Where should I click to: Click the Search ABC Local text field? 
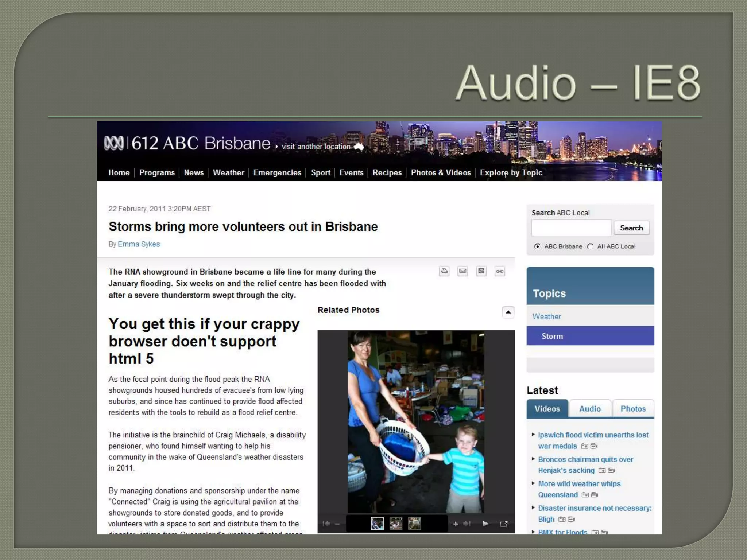tap(571, 228)
